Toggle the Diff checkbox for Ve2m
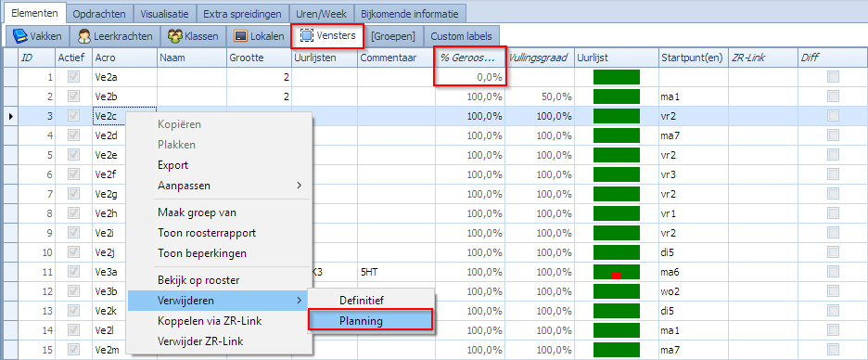Image resolution: width=868 pixels, height=360 pixels. [x=833, y=350]
